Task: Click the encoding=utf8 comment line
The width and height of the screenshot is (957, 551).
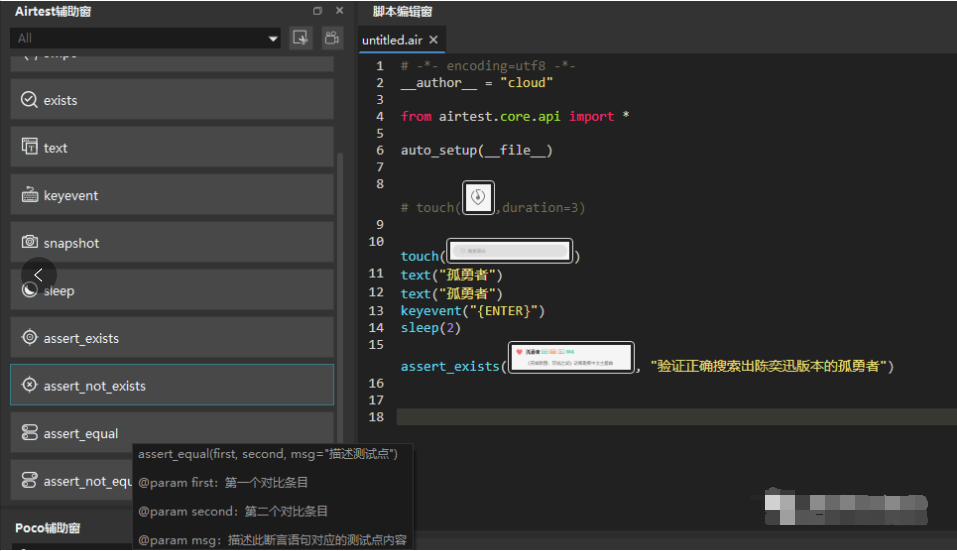Action: [x=488, y=66]
